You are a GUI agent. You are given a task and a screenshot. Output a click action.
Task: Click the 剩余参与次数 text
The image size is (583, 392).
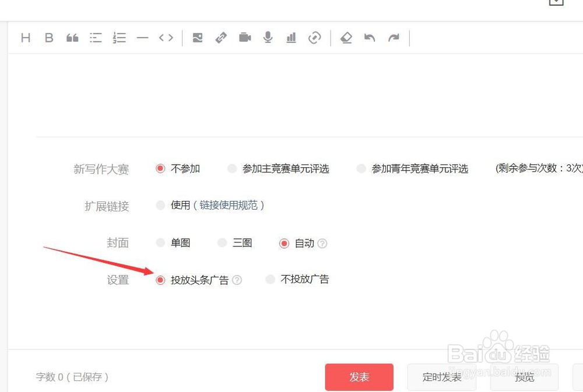pyautogui.click(x=539, y=168)
